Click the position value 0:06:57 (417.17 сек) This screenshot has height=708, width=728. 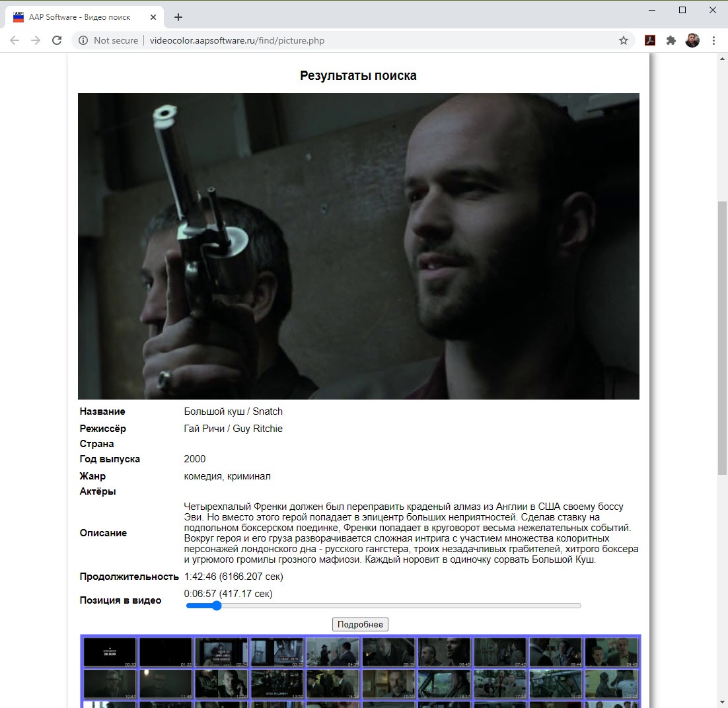tap(228, 594)
